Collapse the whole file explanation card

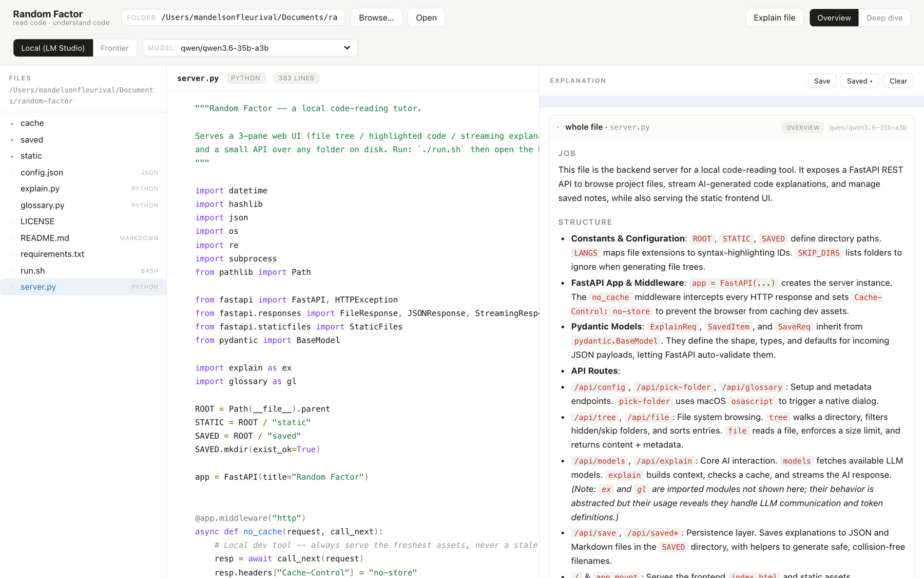558,127
